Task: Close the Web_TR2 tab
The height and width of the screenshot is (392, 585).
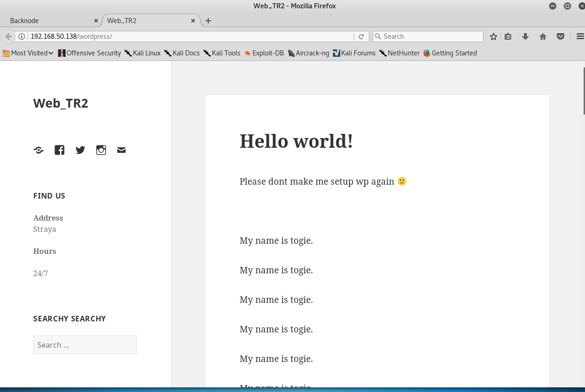Action: pos(193,21)
